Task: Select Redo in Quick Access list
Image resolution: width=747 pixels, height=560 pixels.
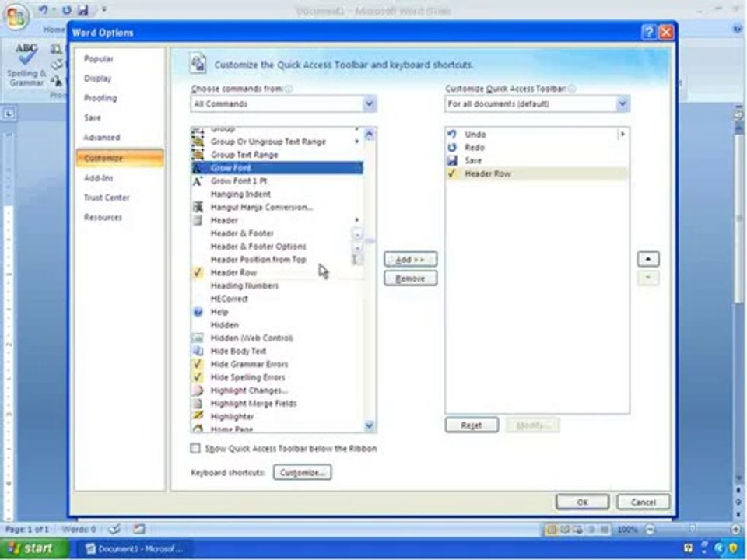Action: pyautogui.click(x=537, y=148)
